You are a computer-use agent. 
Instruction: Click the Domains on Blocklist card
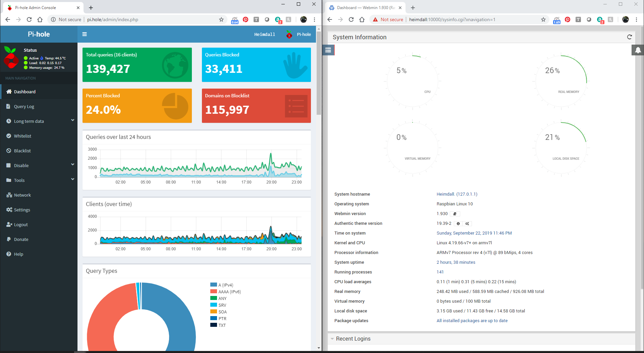point(256,106)
